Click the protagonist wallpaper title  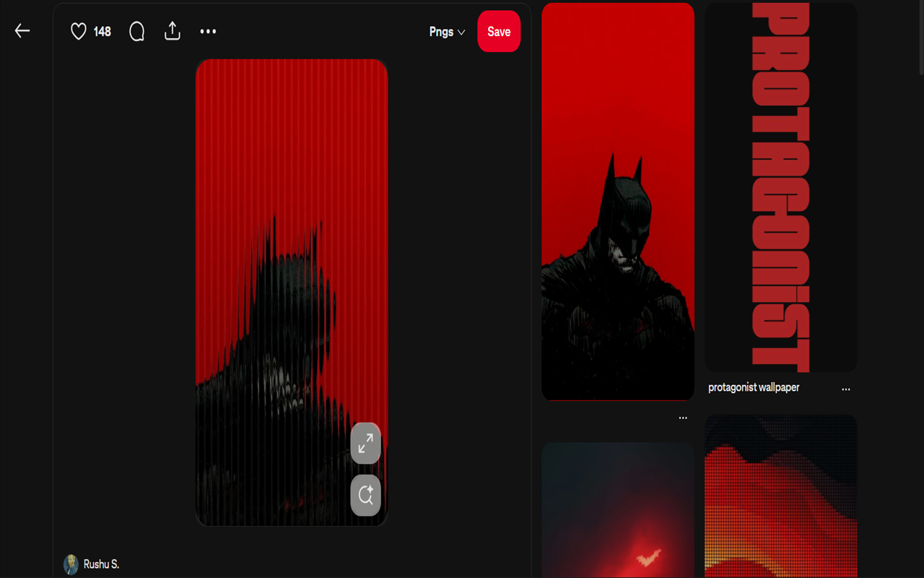(x=754, y=387)
